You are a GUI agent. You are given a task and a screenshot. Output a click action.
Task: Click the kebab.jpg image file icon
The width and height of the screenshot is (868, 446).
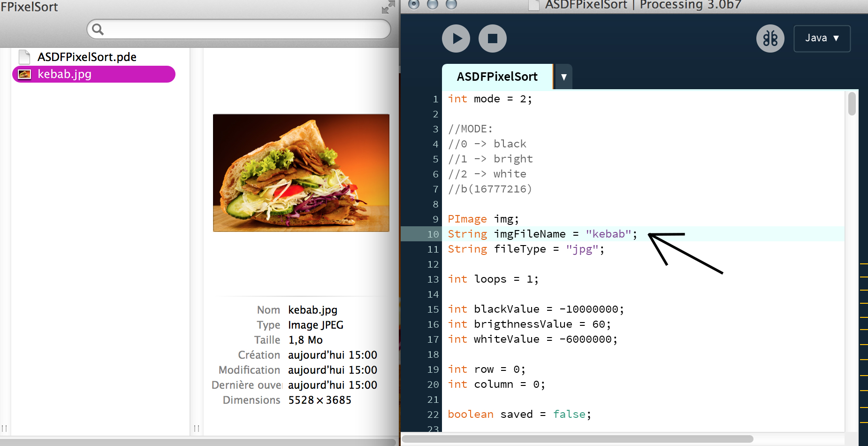tap(24, 74)
